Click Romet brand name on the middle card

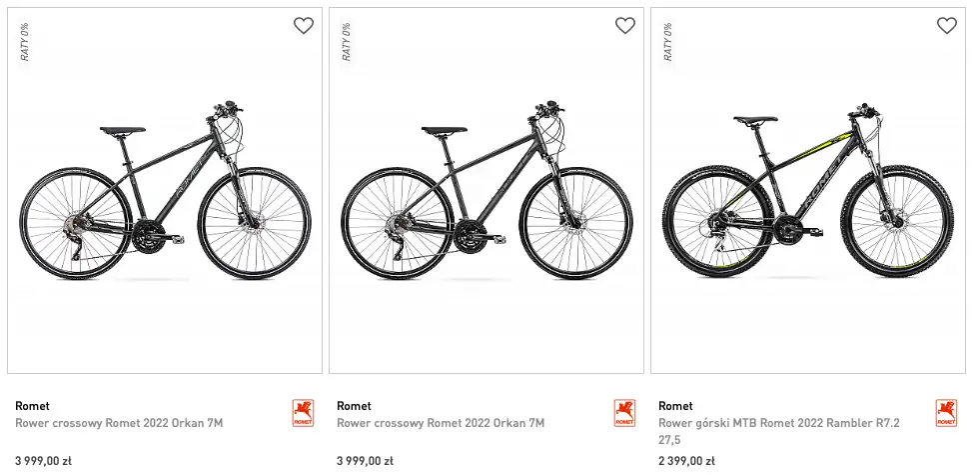click(x=354, y=406)
